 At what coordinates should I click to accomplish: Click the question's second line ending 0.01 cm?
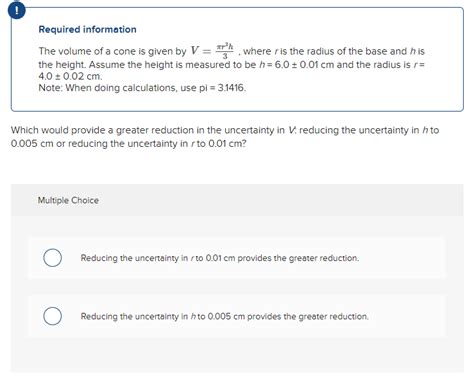128,144
